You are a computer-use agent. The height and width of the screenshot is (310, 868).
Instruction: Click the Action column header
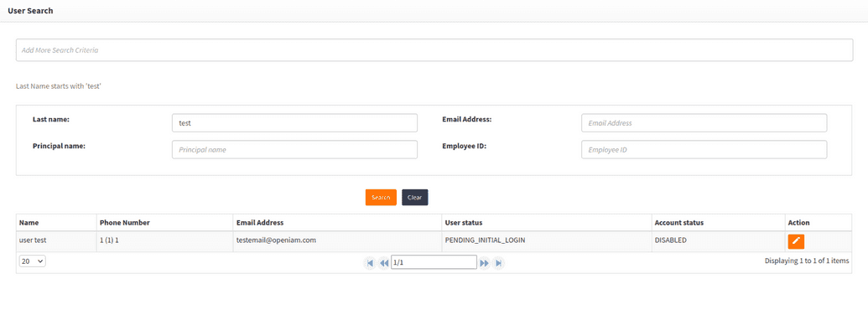(819, 223)
